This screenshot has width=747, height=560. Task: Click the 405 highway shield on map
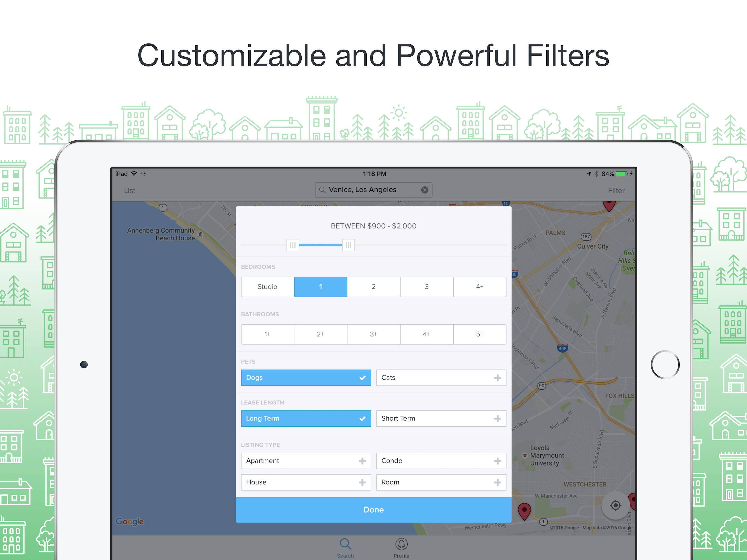click(562, 348)
